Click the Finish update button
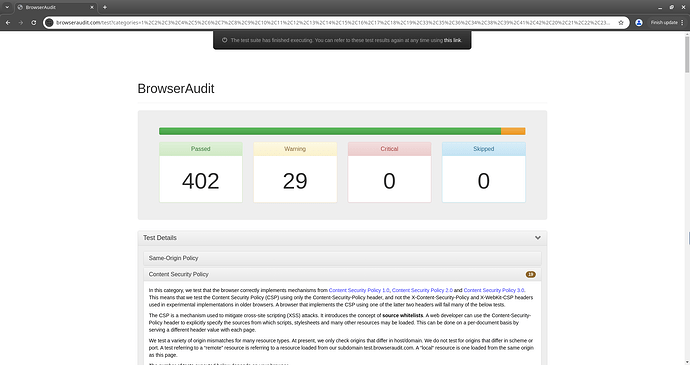 (x=667, y=22)
